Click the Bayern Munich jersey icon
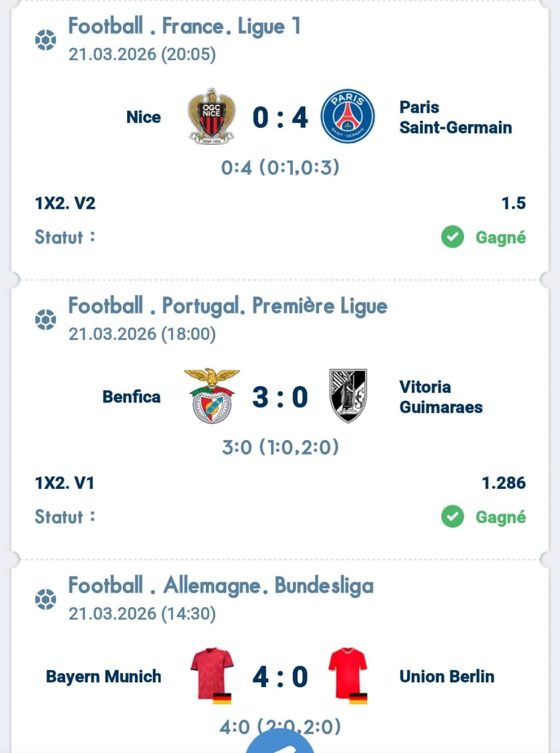Screen dimensions: 560x753 (x=212, y=675)
